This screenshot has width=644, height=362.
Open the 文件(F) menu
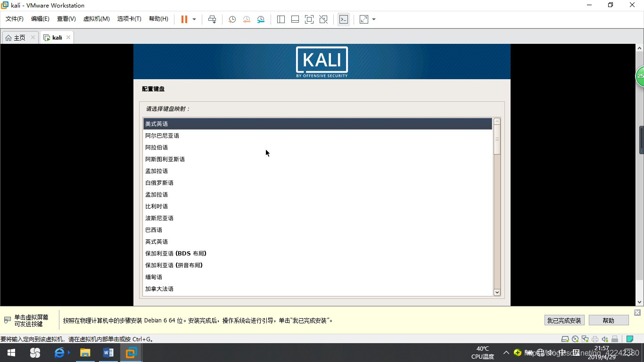pos(15,19)
